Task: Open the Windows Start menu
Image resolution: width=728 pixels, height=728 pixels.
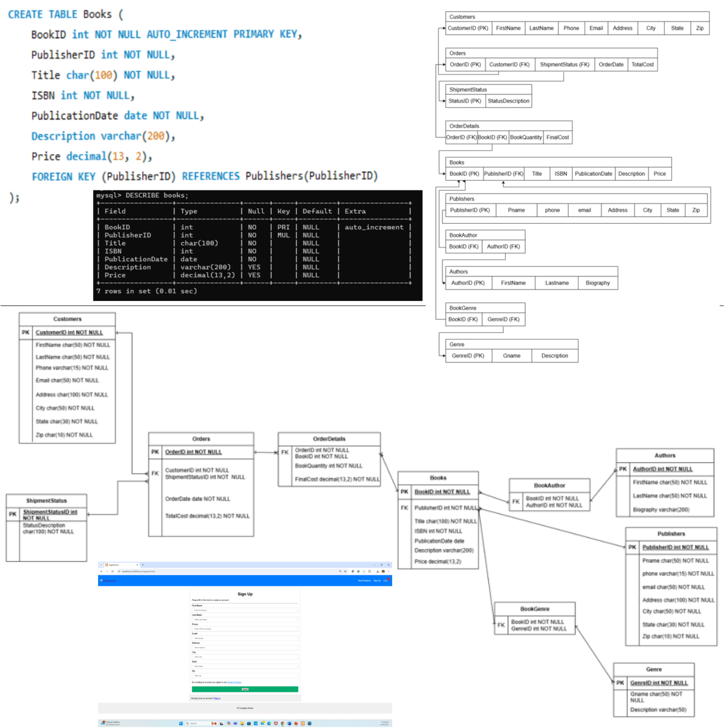Action: click(181, 723)
